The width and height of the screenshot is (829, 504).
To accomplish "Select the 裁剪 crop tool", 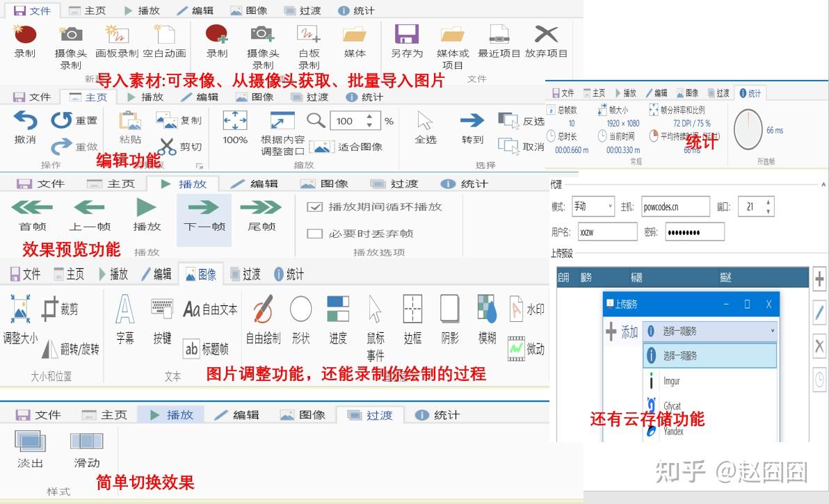I will pos(60,309).
